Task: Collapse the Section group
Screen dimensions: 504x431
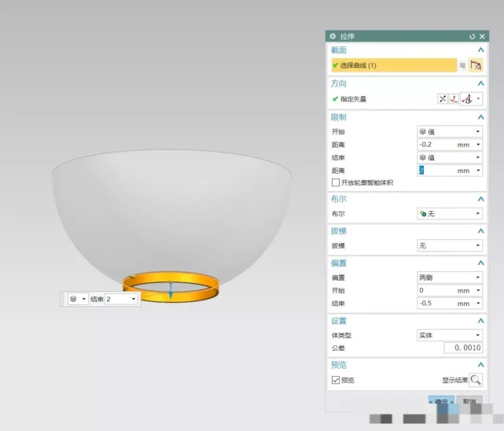Action: coord(480,50)
